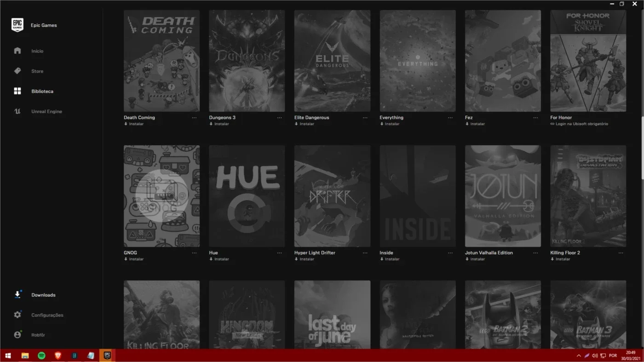This screenshot has width=644, height=362.
Task: Install Hue via Instalar link
Action: click(x=219, y=259)
